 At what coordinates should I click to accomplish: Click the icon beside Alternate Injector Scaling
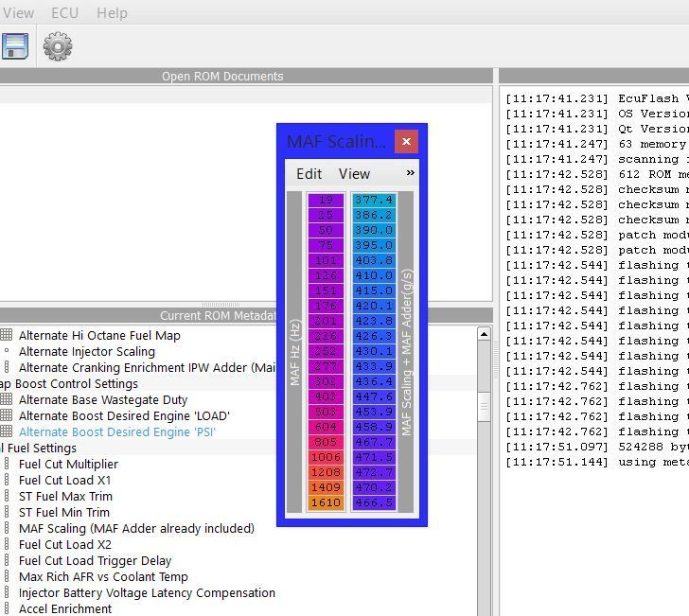pyautogui.click(x=7, y=351)
